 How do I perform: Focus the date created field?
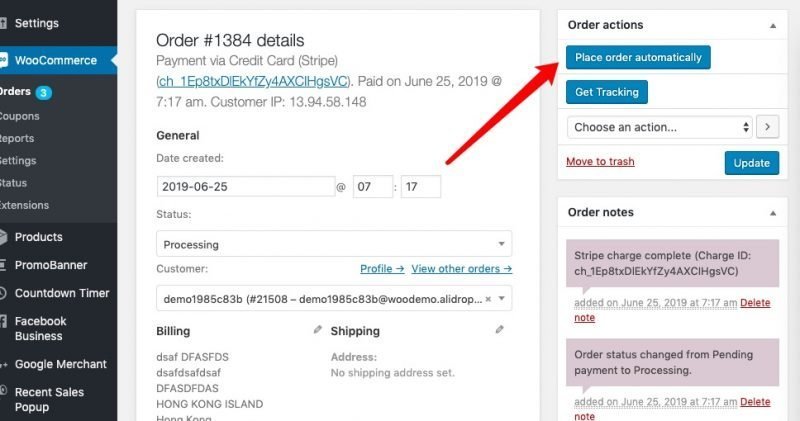point(246,186)
